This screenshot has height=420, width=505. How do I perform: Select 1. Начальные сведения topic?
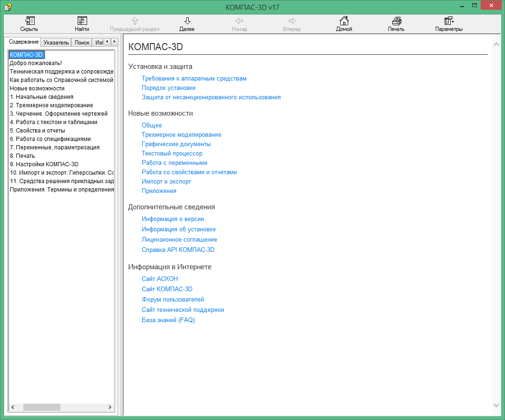(42, 96)
